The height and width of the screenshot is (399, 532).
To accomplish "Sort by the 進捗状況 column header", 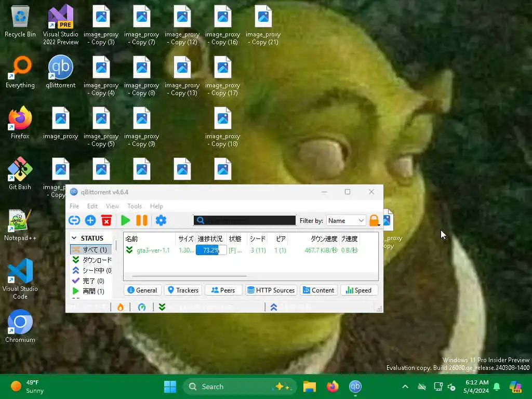I will 210,239.
